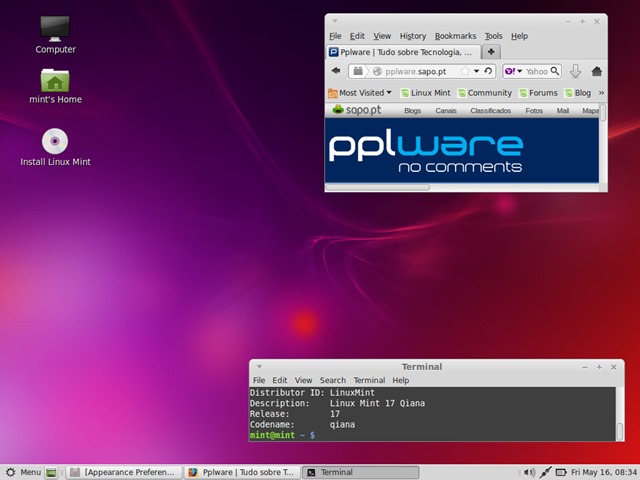Open the Terminal window's Search menu
Image resolution: width=640 pixels, height=480 pixels.
(x=333, y=380)
